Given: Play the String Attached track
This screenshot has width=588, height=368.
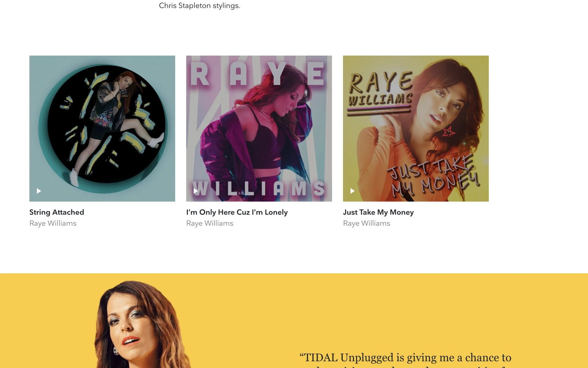Looking at the screenshot, I should [39, 191].
